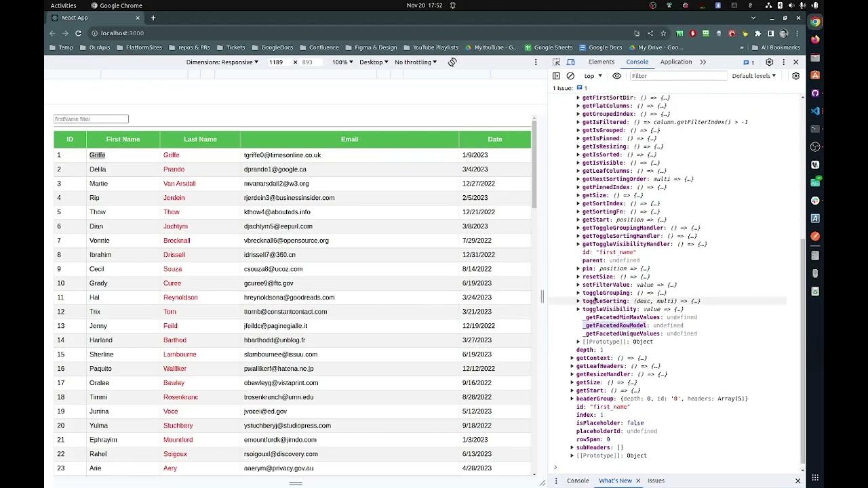Activate the inspect element picker icon
Image resolution: width=868 pixels, height=488 pixels.
click(x=557, y=62)
